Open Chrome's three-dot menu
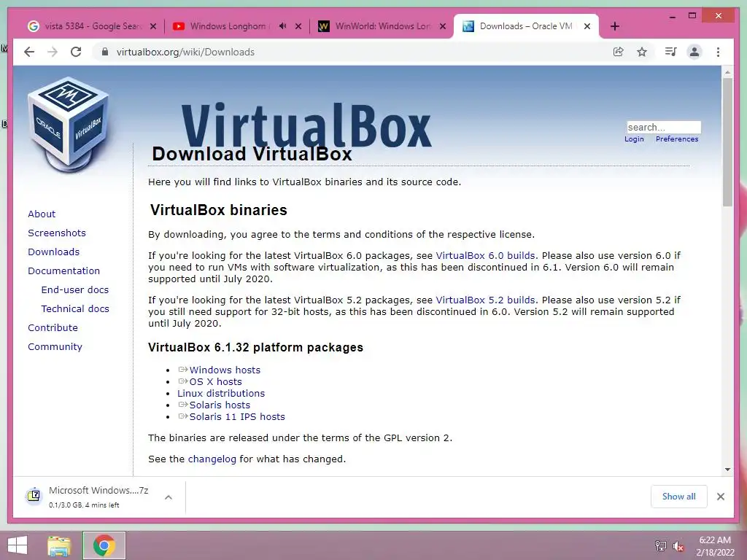Viewport: 747px width, 560px height. (718, 52)
